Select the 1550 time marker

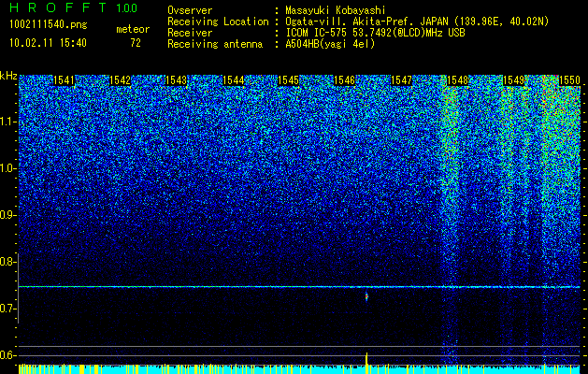coord(569,80)
